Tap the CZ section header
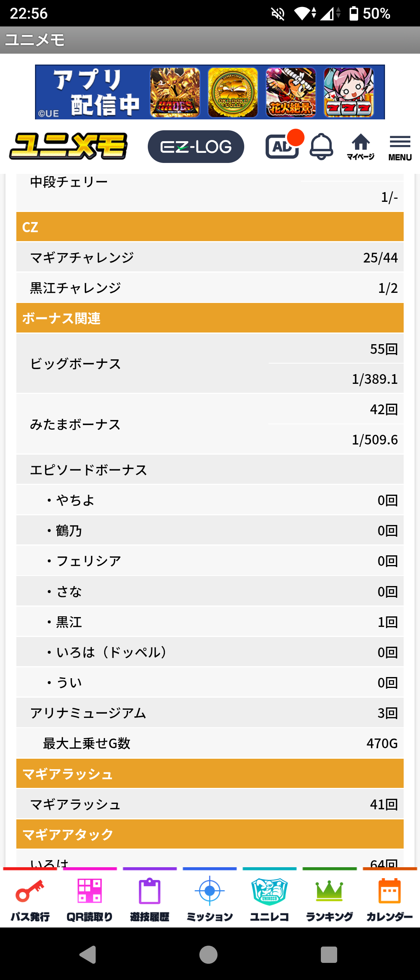The height and width of the screenshot is (980, 420). point(210,227)
